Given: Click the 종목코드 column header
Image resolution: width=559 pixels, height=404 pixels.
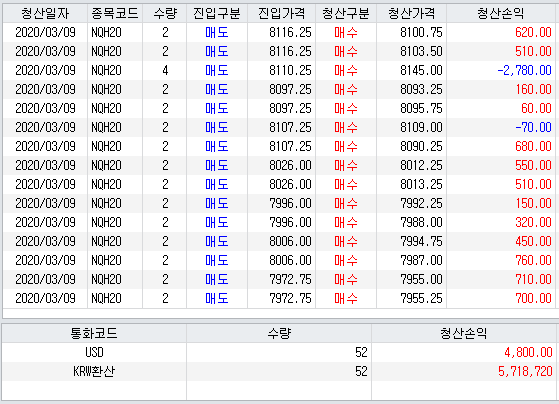Looking at the screenshot, I should 115,14.
